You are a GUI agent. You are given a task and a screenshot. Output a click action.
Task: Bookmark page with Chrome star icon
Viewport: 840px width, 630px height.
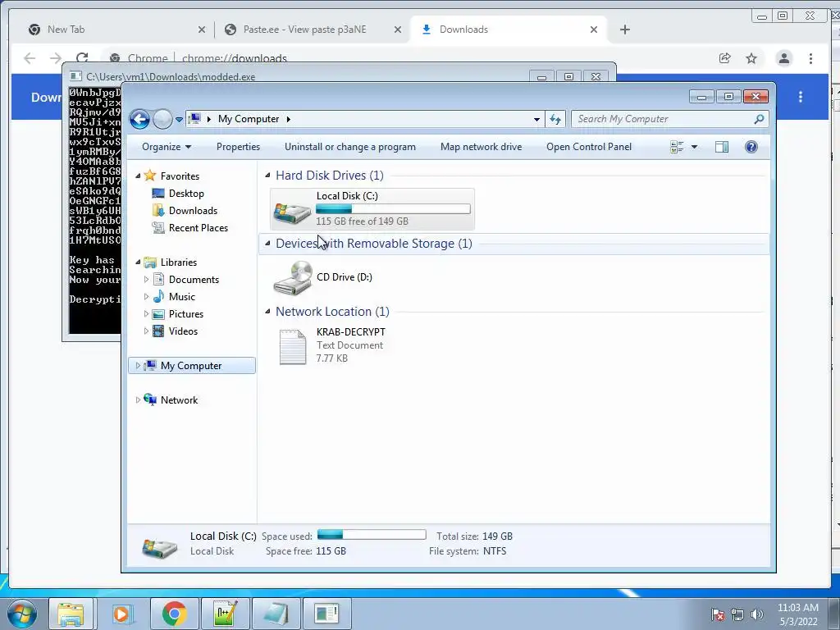point(751,58)
